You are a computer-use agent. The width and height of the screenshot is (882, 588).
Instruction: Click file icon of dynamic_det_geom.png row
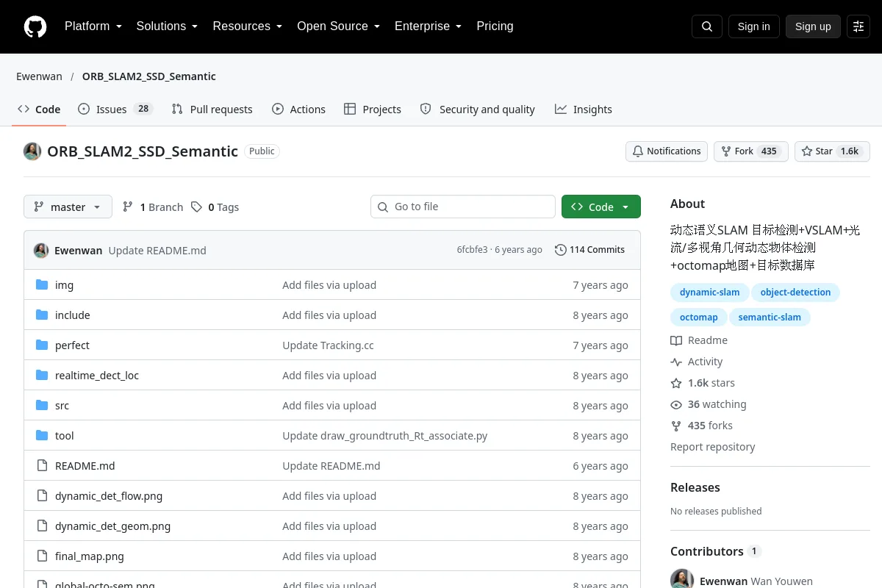(x=42, y=526)
